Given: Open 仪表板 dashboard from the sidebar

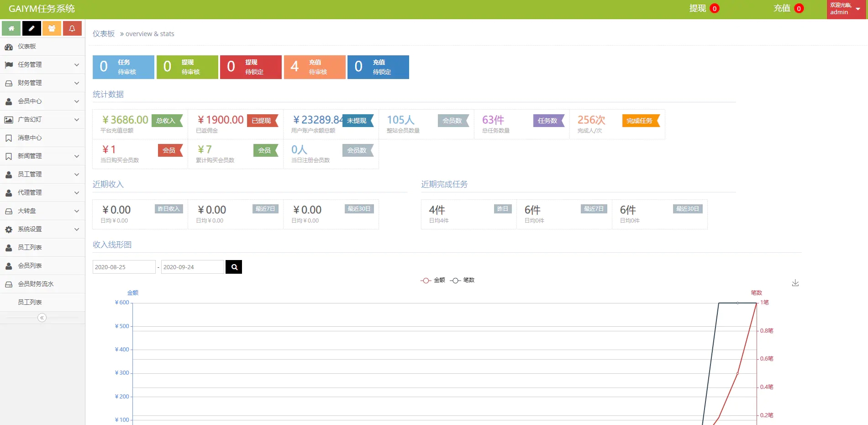Looking at the screenshot, I should [x=27, y=47].
